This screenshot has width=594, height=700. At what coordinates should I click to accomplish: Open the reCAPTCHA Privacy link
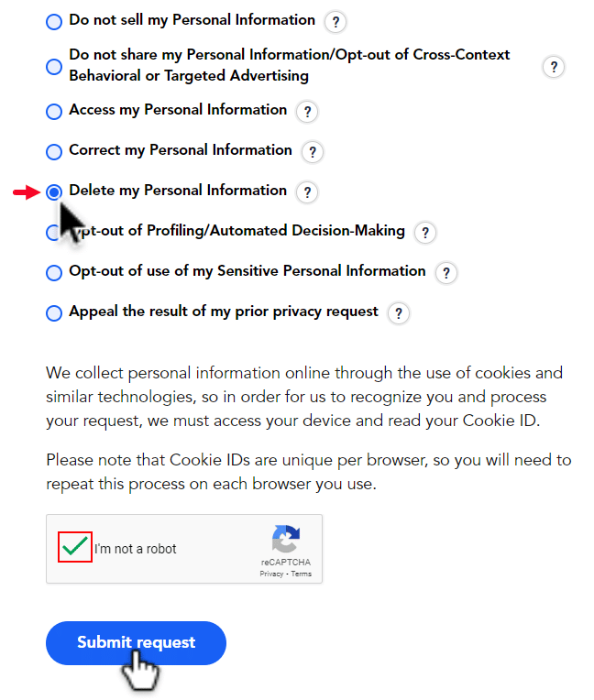(271, 574)
